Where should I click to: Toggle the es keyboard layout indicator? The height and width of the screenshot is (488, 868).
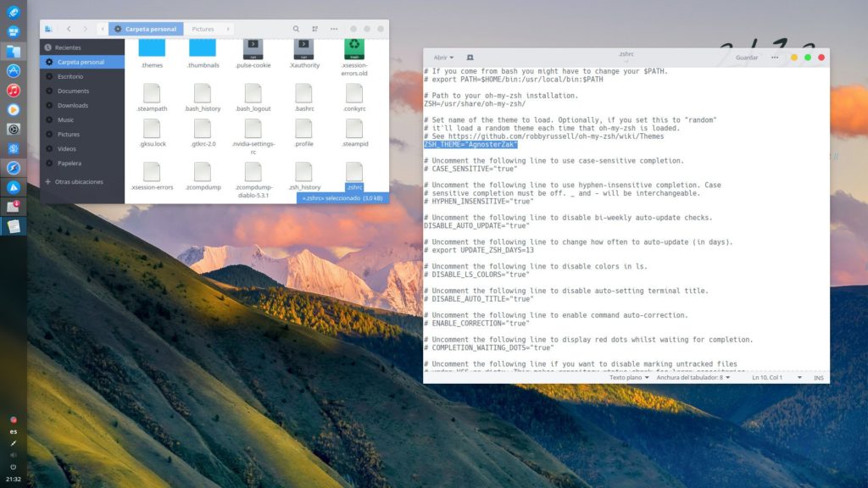pos(14,431)
